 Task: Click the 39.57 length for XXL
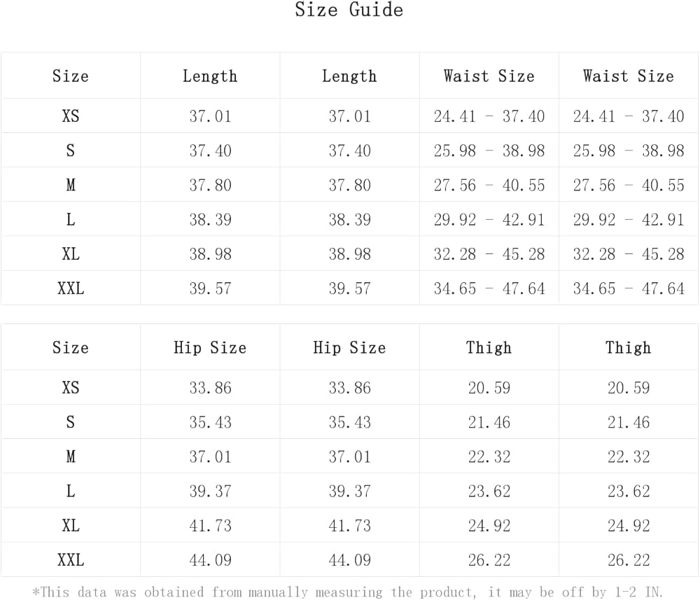(x=210, y=288)
